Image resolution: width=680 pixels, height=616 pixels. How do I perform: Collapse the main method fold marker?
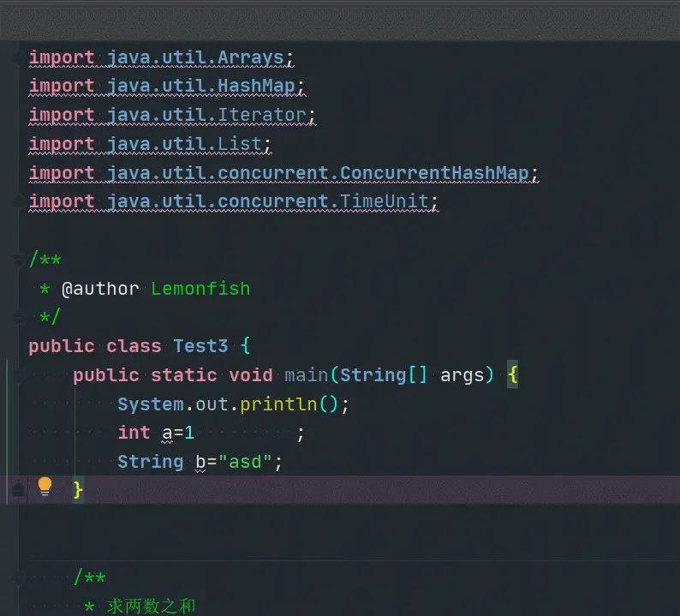pos(19,375)
